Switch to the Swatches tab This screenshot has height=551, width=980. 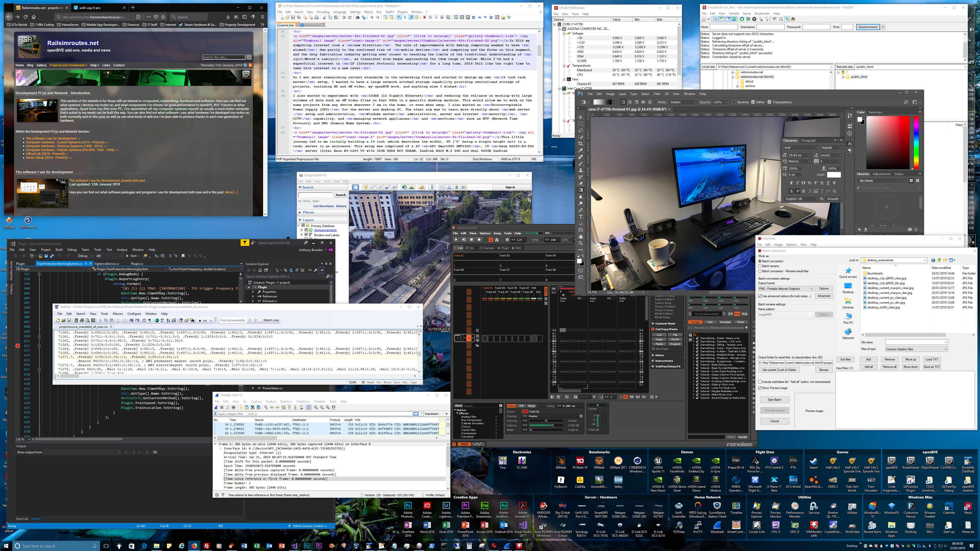(875, 112)
